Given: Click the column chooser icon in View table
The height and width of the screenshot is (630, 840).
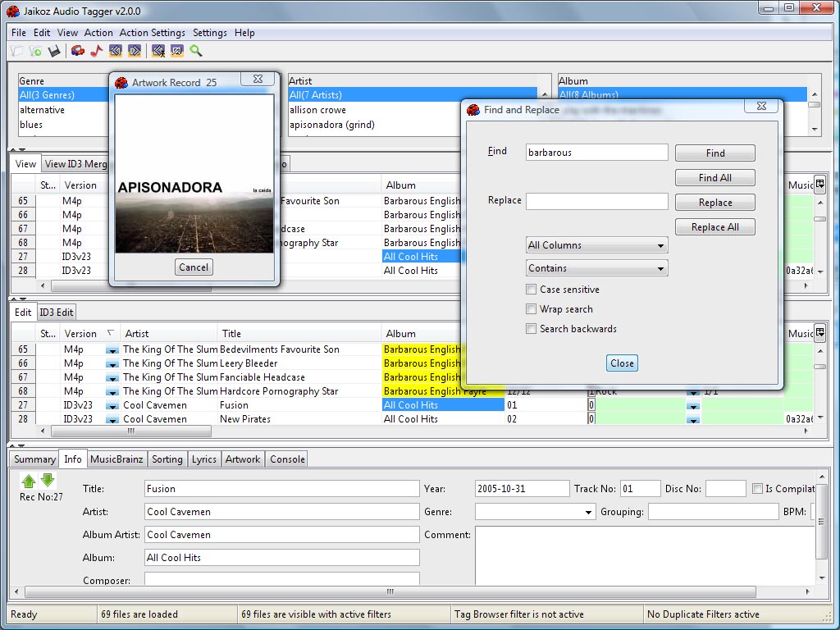Looking at the screenshot, I should click(819, 185).
